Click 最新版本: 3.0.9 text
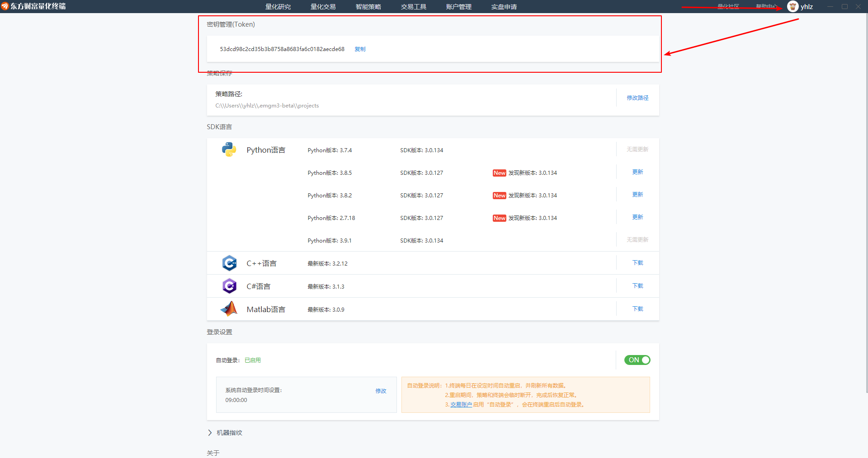 tap(326, 310)
